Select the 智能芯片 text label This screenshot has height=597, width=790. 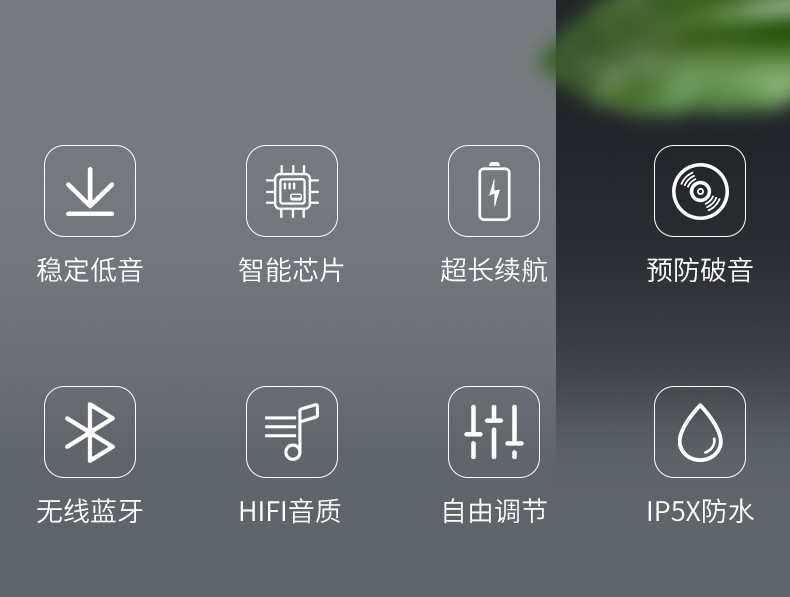tap(291, 270)
